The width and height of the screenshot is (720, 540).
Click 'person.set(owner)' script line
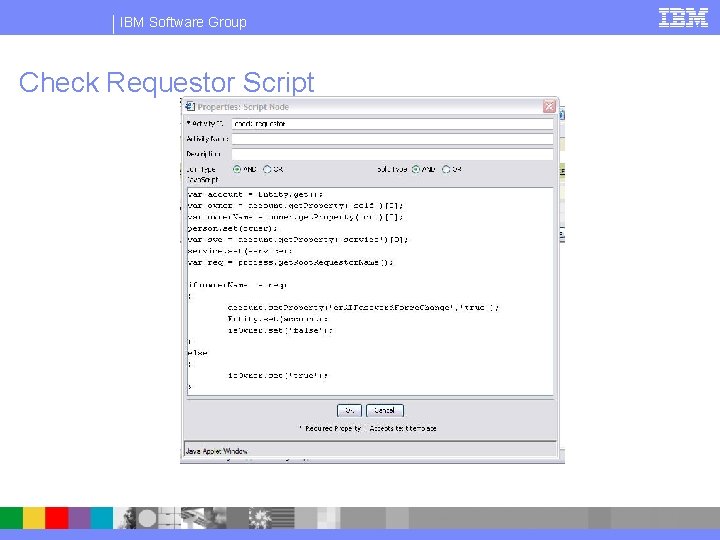pyautogui.click(x=232, y=228)
